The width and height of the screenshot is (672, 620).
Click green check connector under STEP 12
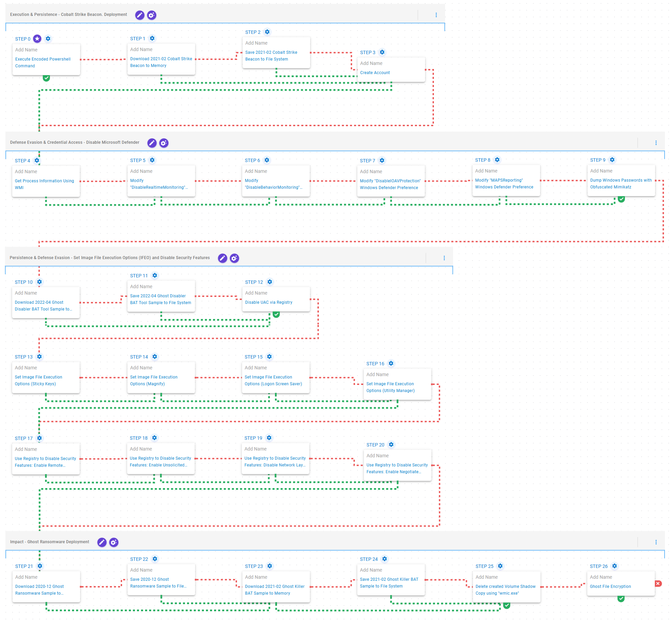(276, 315)
